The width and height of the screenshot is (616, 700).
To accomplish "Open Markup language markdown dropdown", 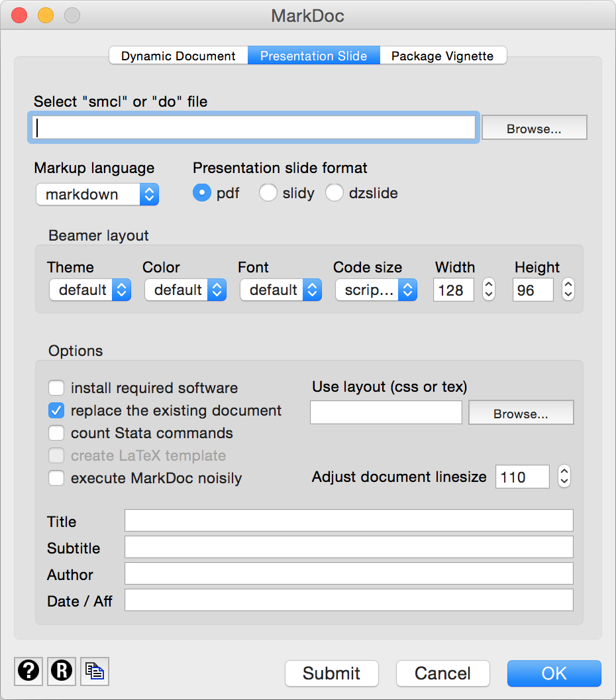I will point(97,194).
